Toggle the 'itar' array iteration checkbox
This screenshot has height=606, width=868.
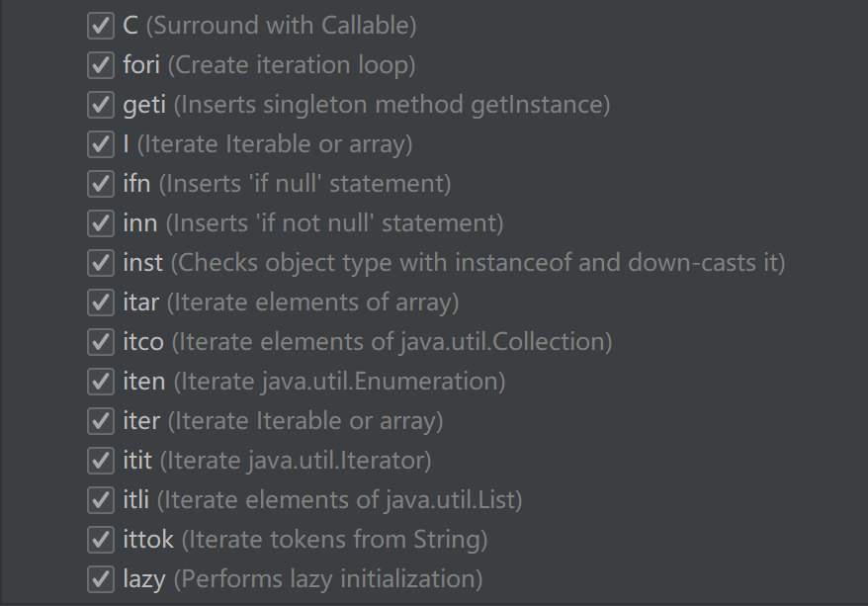(x=101, y=303)
